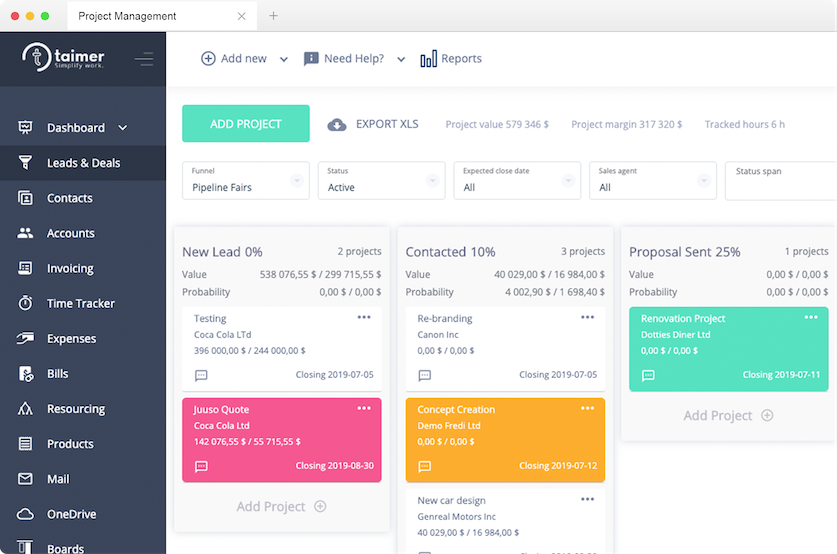Expand the Add new dropdown arrow
The height and width of the screenshot is (554, 837).
284,60
